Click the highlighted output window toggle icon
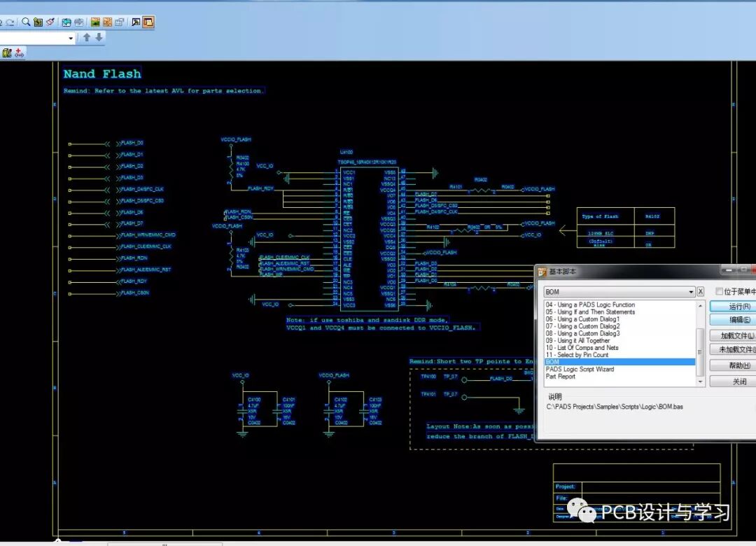This screenshot has width=756, height=546. (x=148, y=22)
